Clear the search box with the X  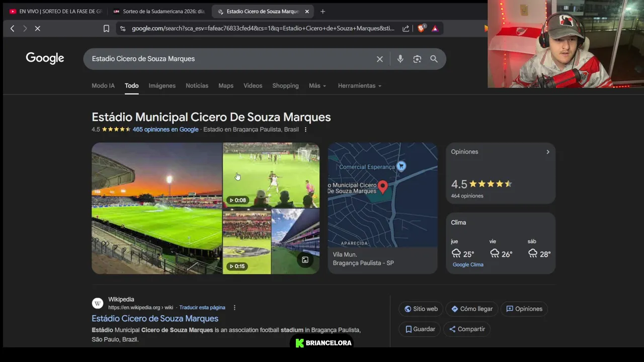380,59
